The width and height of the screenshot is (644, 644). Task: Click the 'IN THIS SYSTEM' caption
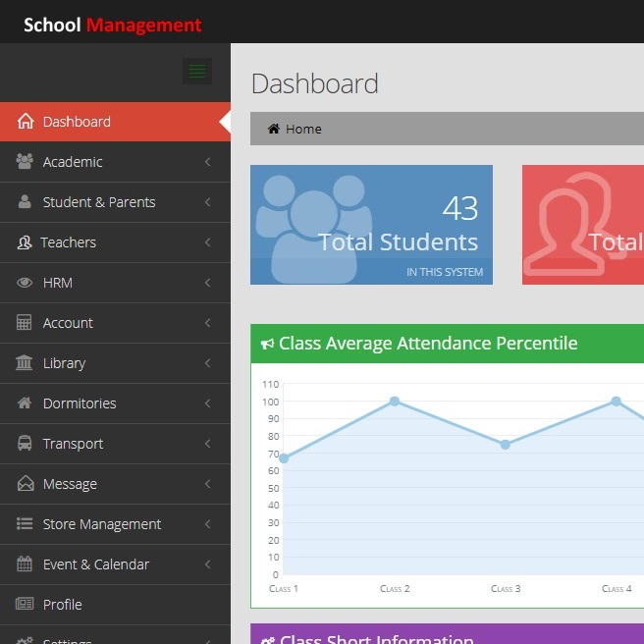pos(445,272)
